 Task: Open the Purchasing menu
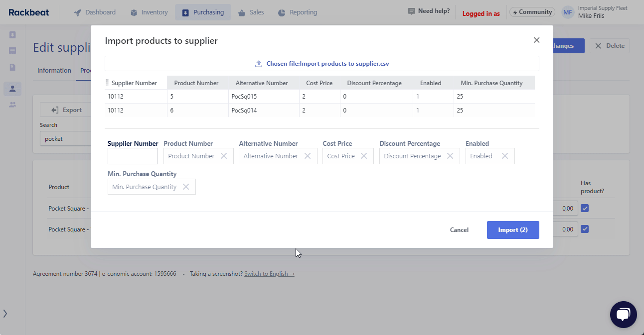(203, 12)
